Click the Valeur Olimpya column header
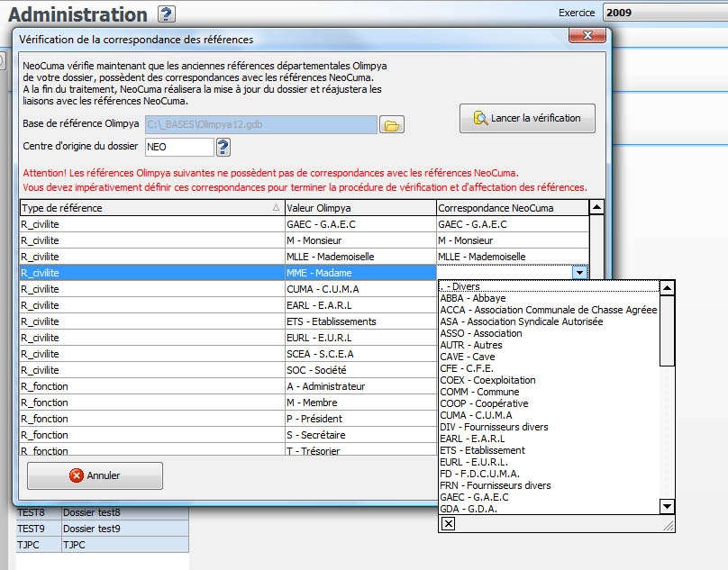The width and height of the screenshot is (728, 570). [x=360, y=207]
